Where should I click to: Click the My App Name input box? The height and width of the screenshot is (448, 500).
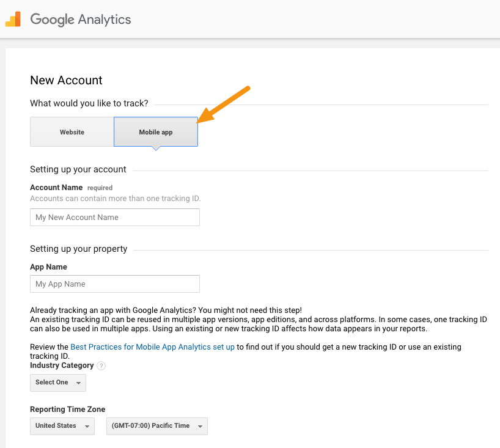point(114,284)
